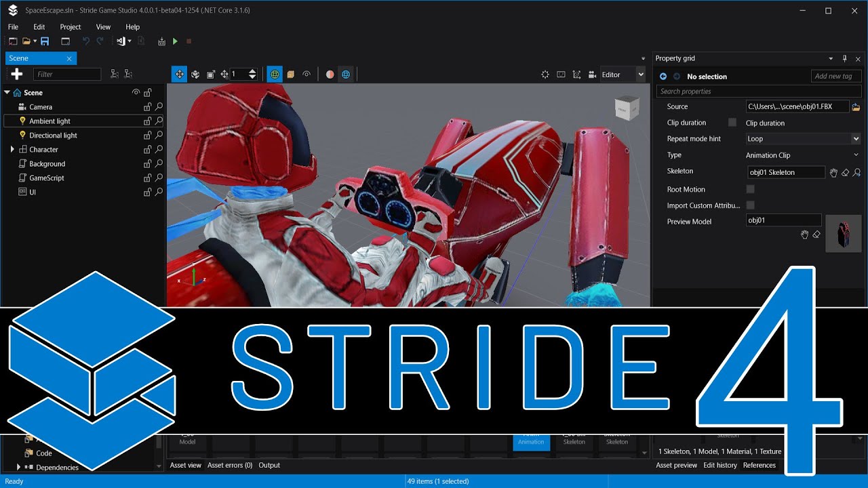The image size is (868, 488).
Task: Open the Help menu
Action: coord(133,27)
